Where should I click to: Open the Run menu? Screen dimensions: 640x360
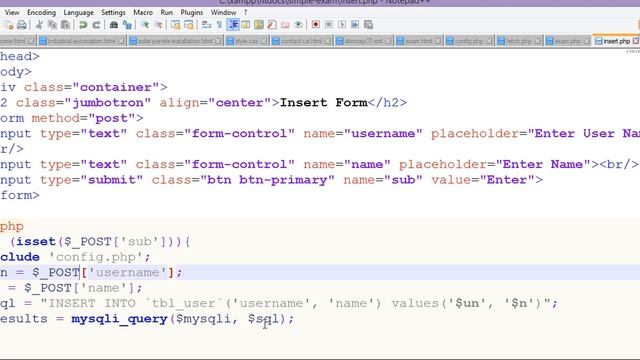coord(167,12)
